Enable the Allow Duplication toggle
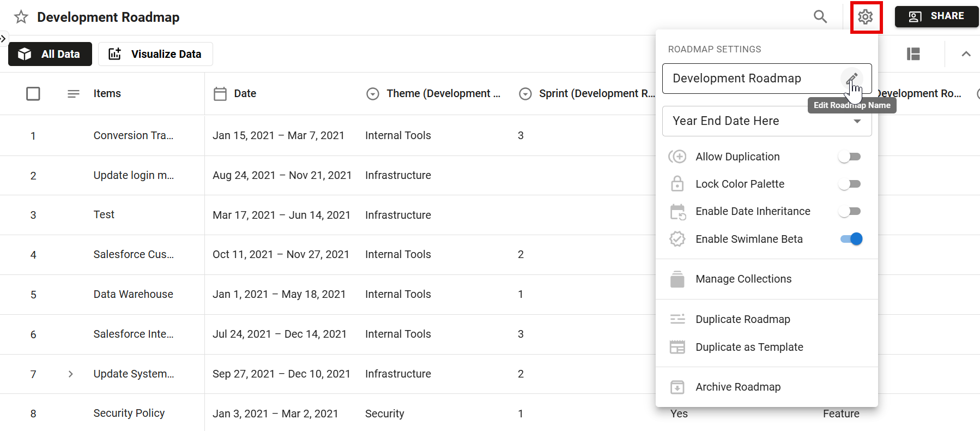Screen dimensions: 980x431 tap(850, 157)
